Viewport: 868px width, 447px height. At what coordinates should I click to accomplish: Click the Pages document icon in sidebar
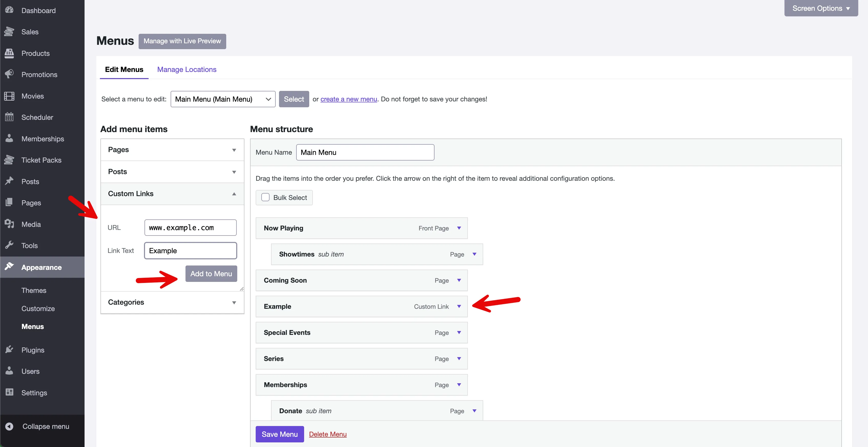tap(9, 202)
